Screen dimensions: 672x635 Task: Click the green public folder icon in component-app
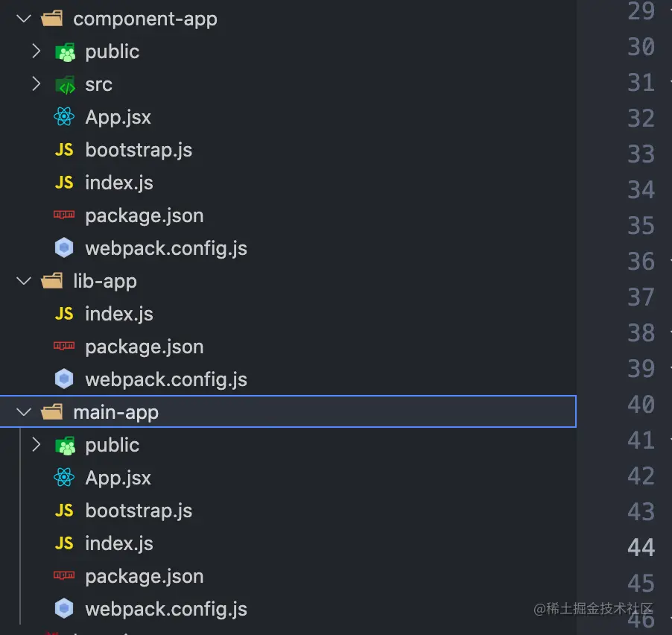65,52
